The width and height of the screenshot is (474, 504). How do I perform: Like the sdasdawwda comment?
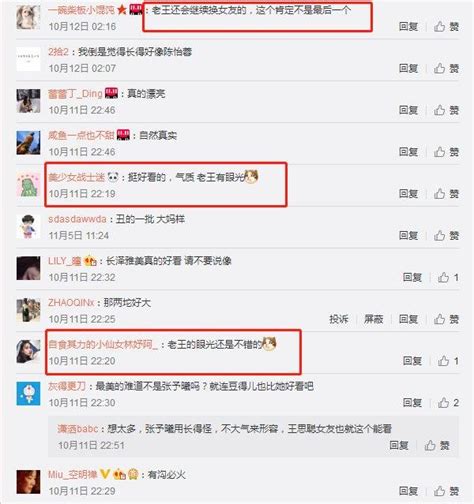(x=446, y=236)
